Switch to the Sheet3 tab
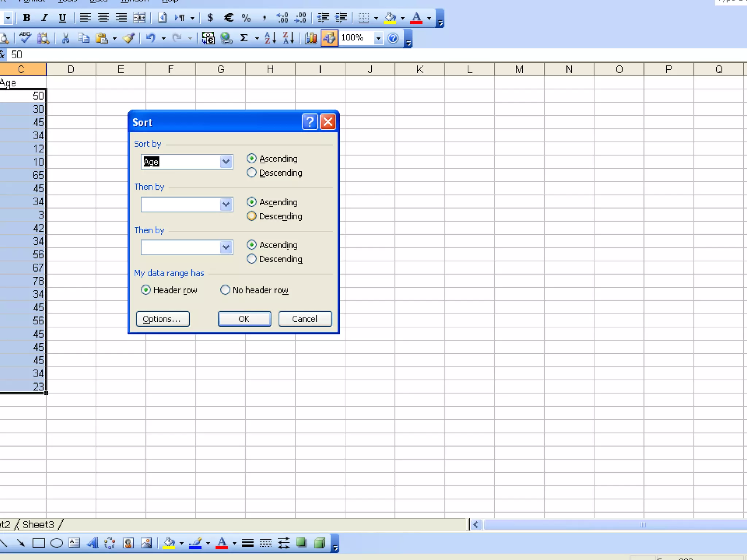The image size is (747, 560). 38,524
